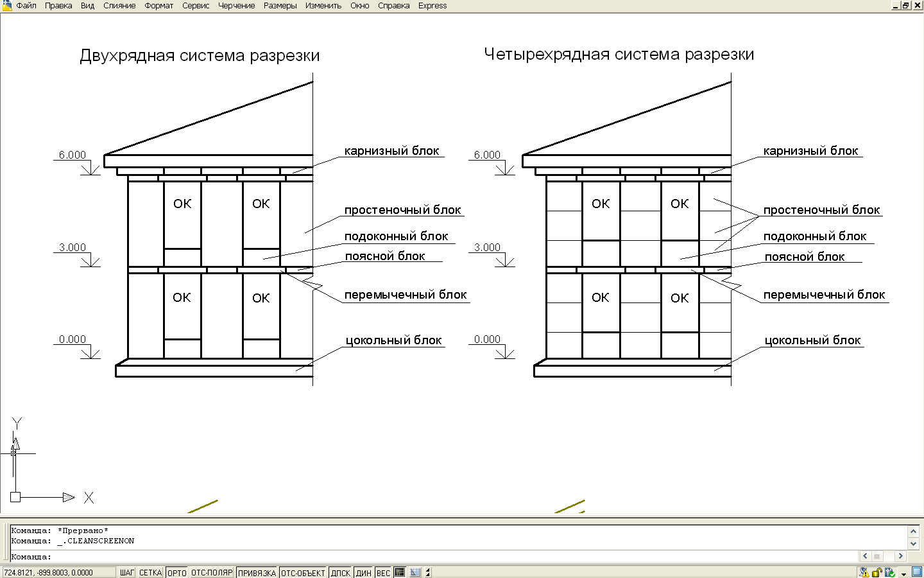Toggle ДИН dynamic input
924x578 pixels.
(x=364, y=573)
